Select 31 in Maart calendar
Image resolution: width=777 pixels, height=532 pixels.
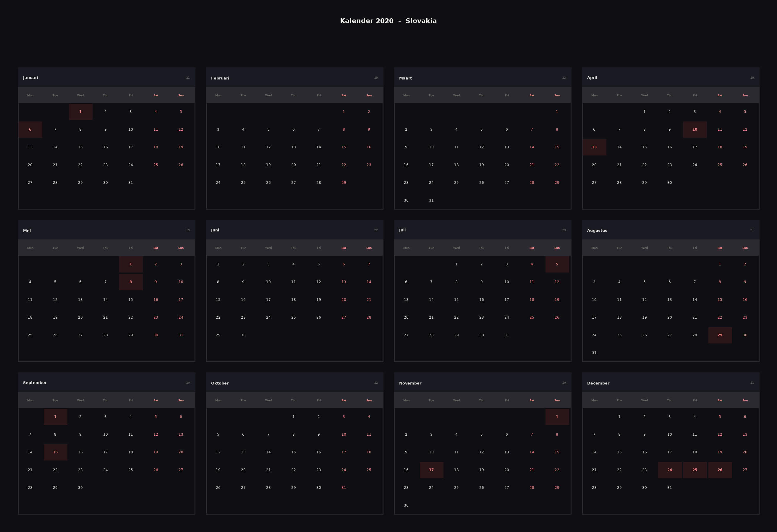pyautogui.click(x=431, y=200)
